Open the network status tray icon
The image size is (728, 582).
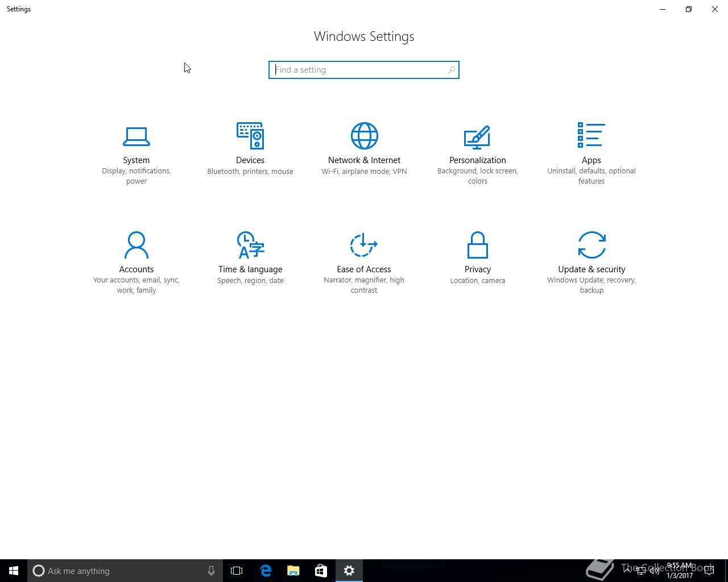point(641,571)
